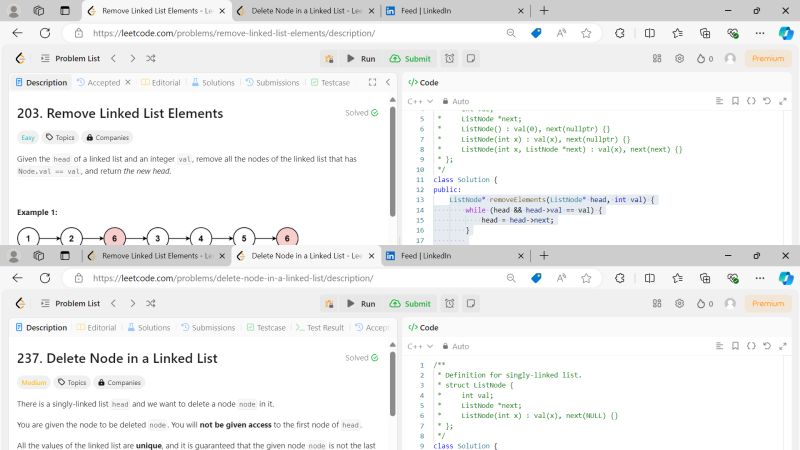Open notes icon in top window toolbar

click(x=471, y=59)
